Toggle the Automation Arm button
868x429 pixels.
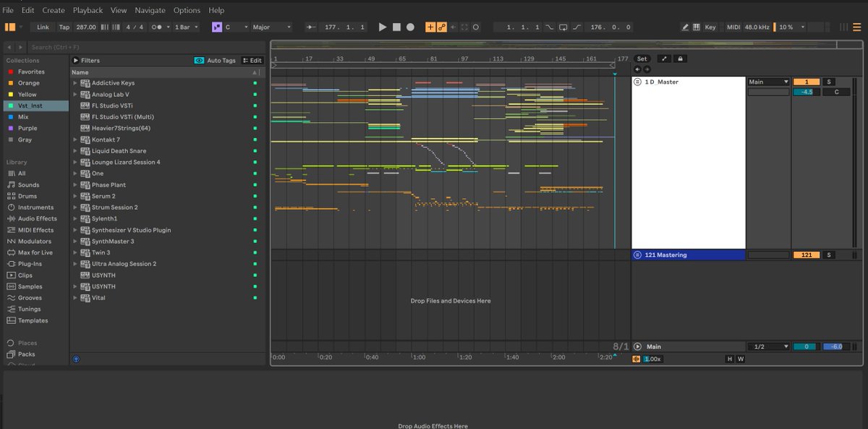(x=441, y=27)
